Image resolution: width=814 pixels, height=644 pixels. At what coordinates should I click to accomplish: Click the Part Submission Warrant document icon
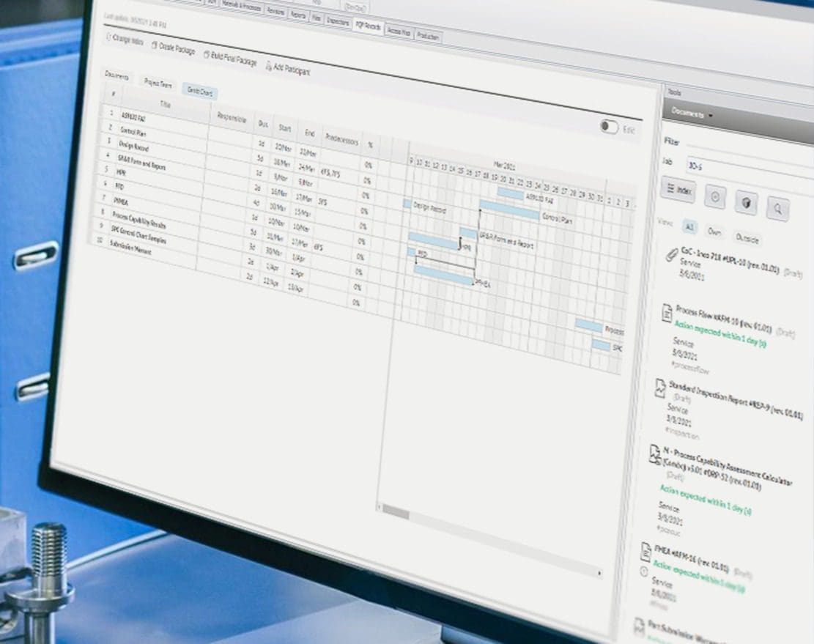click(640, 627)
